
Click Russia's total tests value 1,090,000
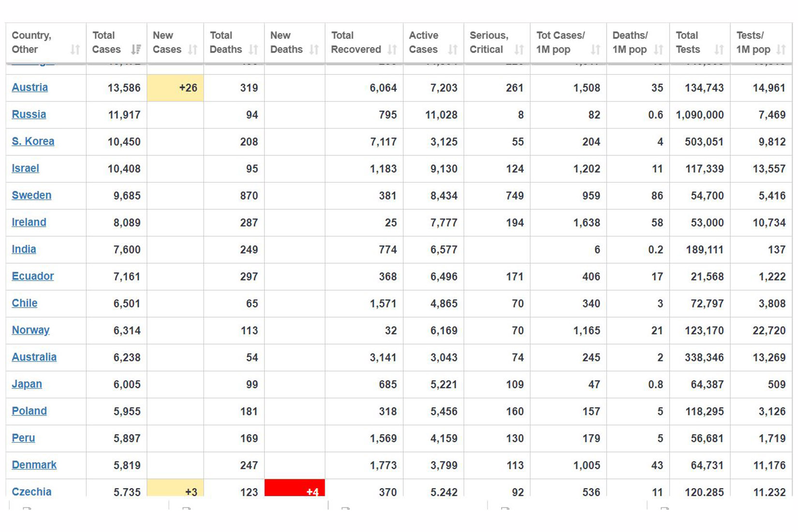(700, 115)
